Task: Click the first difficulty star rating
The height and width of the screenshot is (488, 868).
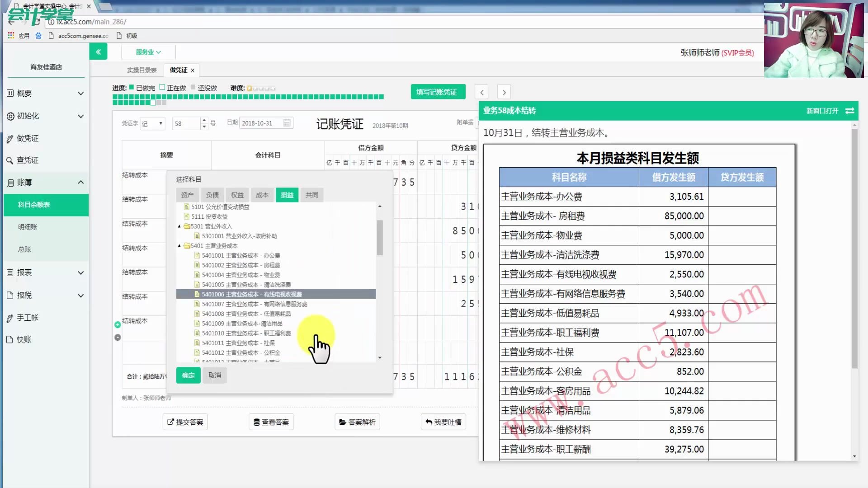Action: 249,88
